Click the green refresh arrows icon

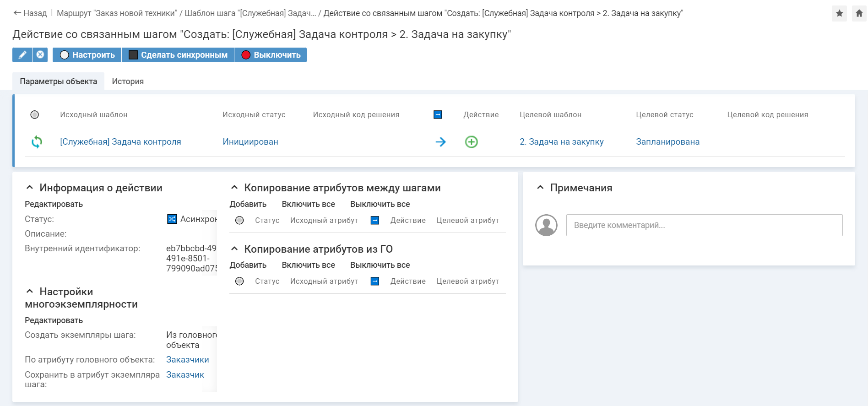[37, 142]
